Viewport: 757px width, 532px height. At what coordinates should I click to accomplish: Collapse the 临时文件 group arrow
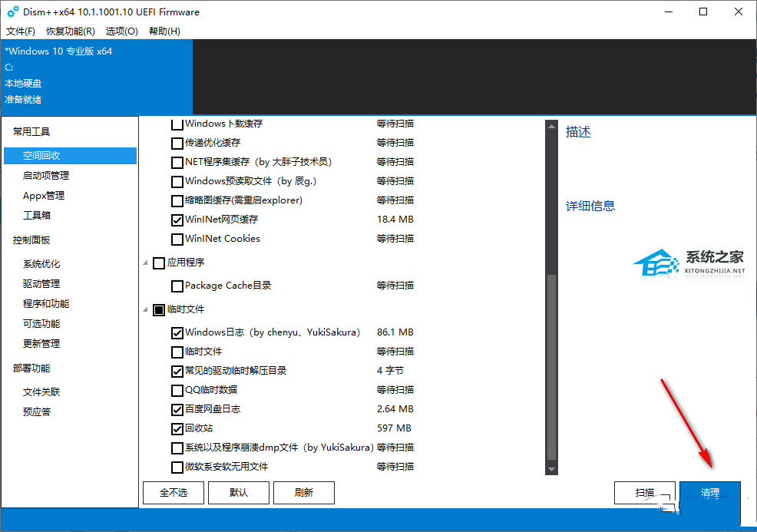click(145, 309)
